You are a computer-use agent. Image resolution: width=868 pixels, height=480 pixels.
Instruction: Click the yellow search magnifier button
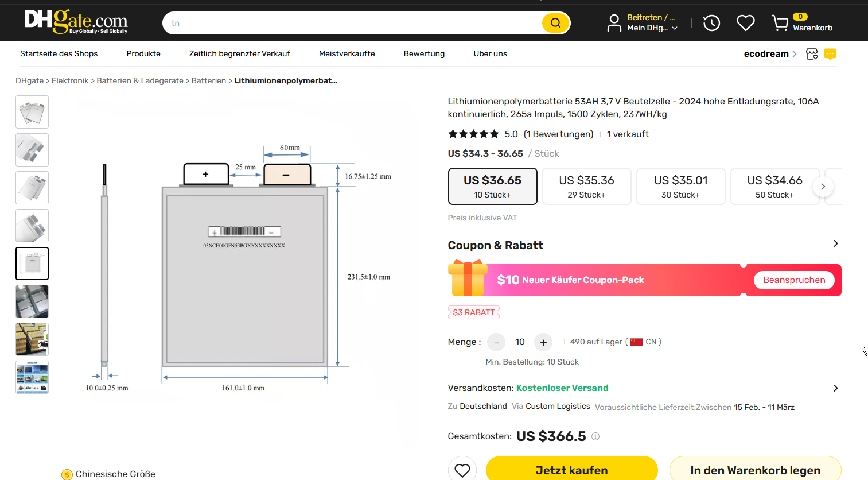click(x=555, y=23)
